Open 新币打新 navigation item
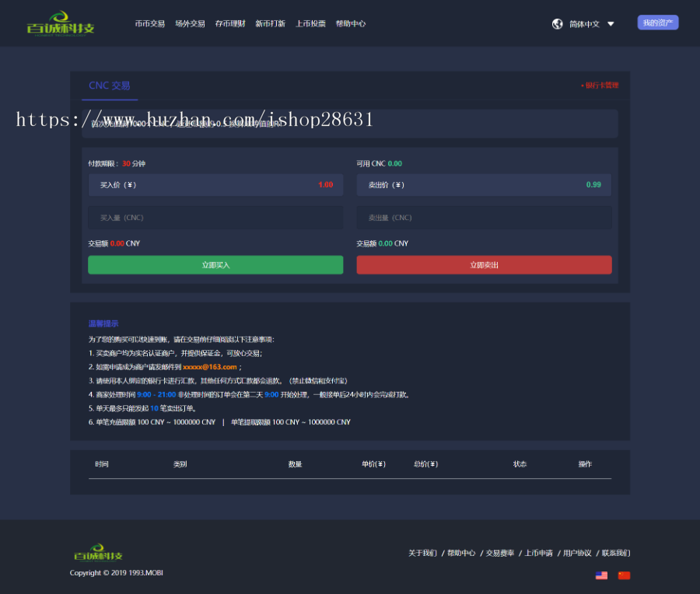The width and height of the screenshot is (700, 594). pos(270,23)
